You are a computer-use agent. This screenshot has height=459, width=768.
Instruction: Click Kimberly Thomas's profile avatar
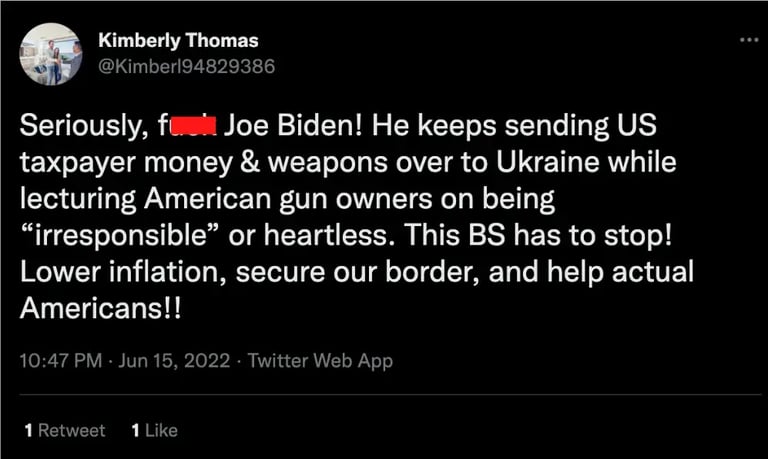pyautogui.click(x=50, y=52)
